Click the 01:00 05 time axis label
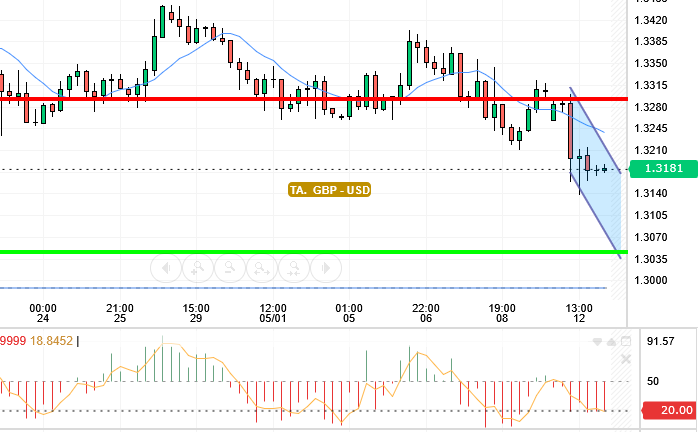The height and width of the screenshot is (432, 698). coord(349,313)
